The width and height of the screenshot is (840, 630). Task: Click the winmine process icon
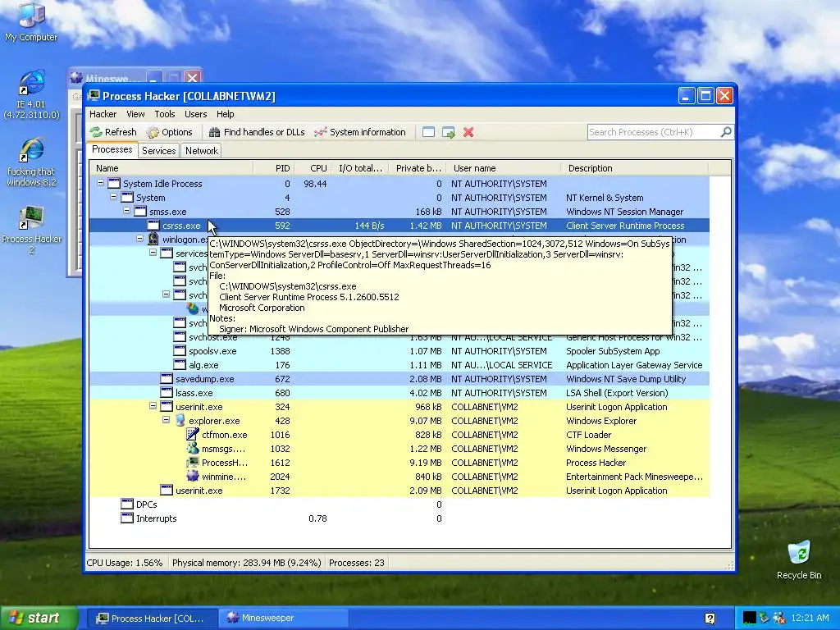click(x=193, y=477)
